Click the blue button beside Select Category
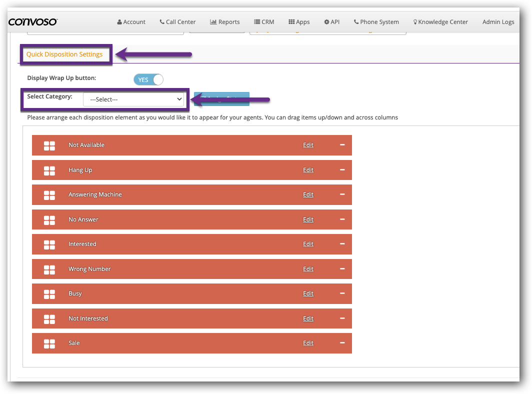This screenshot has height=394, width=532. point(221,99)
